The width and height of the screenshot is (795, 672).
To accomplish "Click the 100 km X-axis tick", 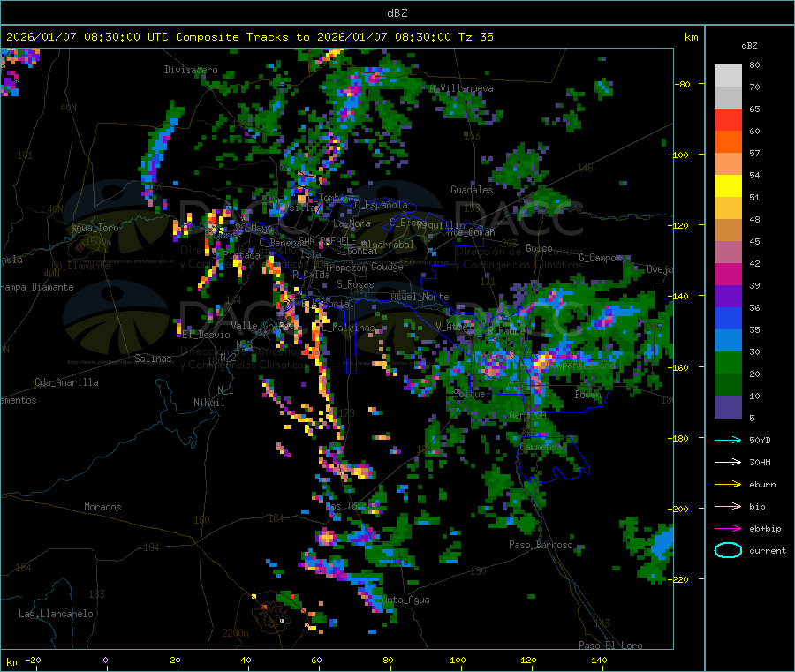I will click(x=458, y=660).
